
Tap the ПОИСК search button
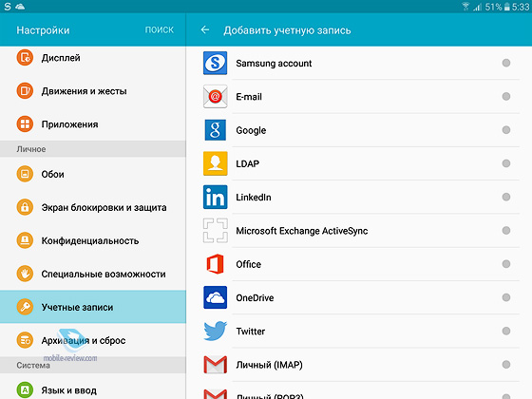pyautogui.click(x=160, y=29)
